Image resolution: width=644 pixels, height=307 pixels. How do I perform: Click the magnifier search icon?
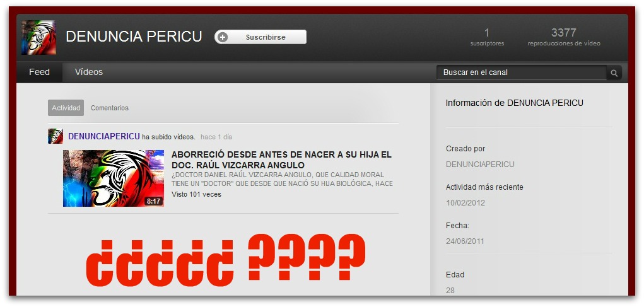614,73
